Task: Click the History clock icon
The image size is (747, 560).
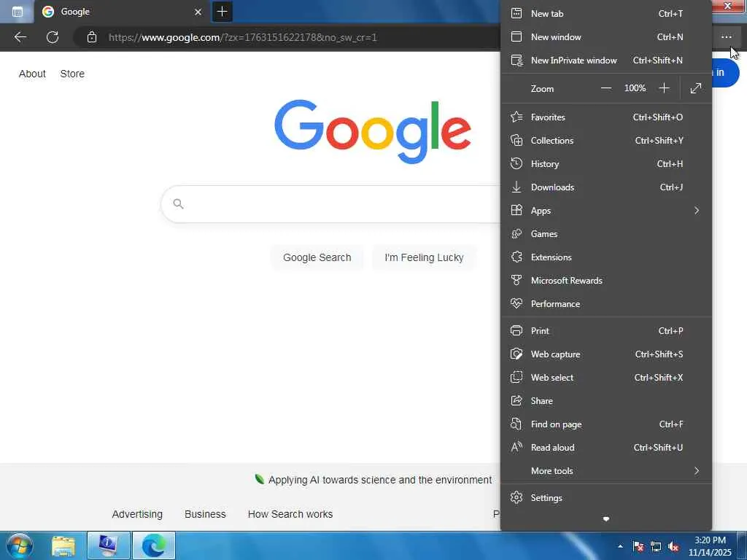Action: (516, 163)
